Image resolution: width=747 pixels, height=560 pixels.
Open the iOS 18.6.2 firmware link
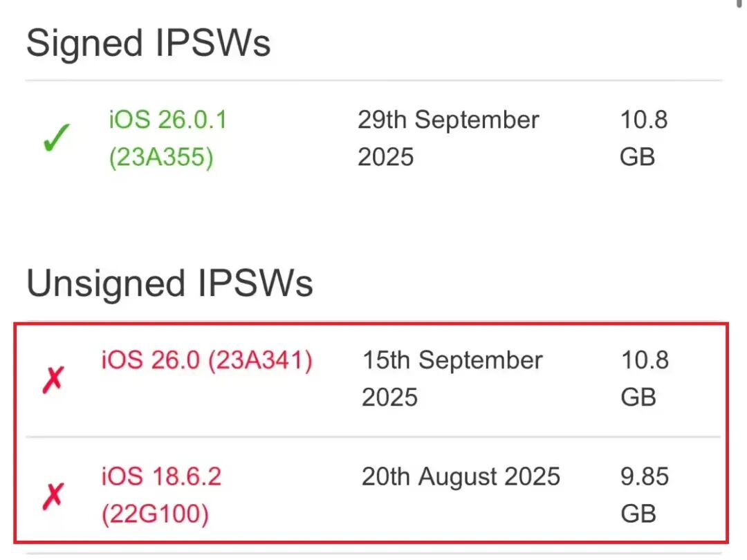tap(161, 476)
